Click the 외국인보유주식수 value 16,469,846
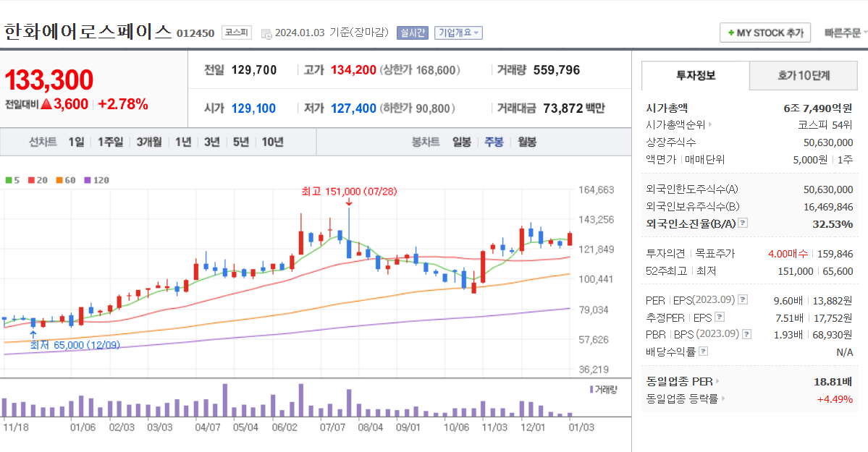This screenshot has width=868, height=452. 828,207
